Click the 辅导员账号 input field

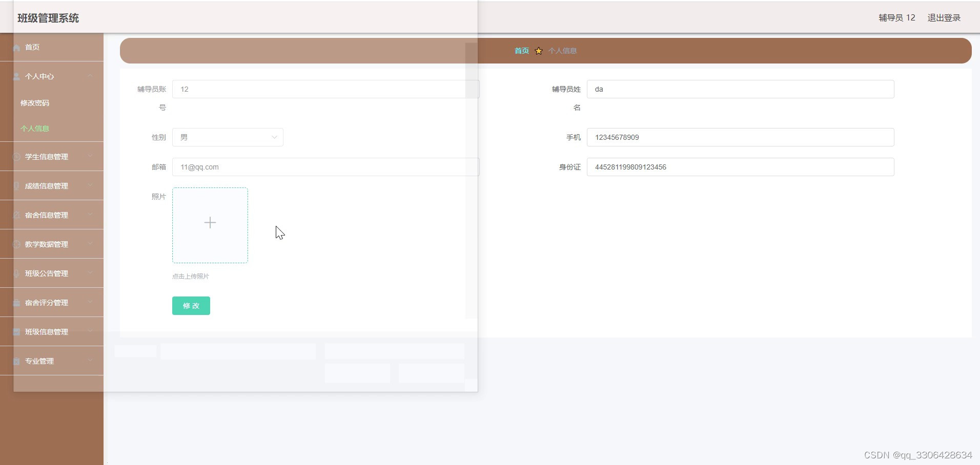[325, 89]
